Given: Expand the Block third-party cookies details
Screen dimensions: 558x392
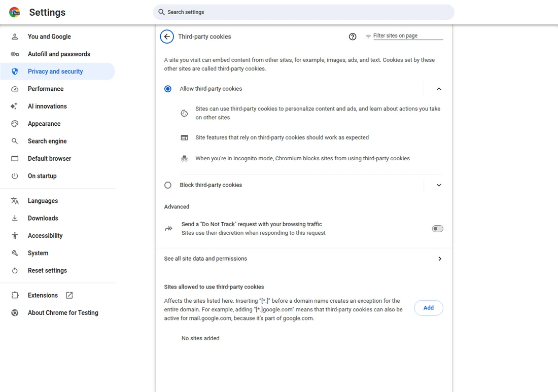Looking at the screenshot, I should click(439, 185).
